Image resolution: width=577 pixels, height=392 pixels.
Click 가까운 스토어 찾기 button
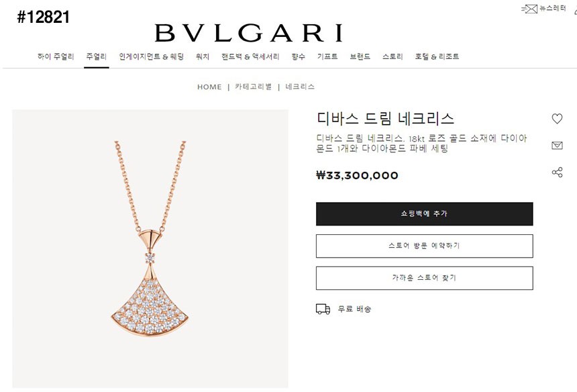tap(424, 278)
